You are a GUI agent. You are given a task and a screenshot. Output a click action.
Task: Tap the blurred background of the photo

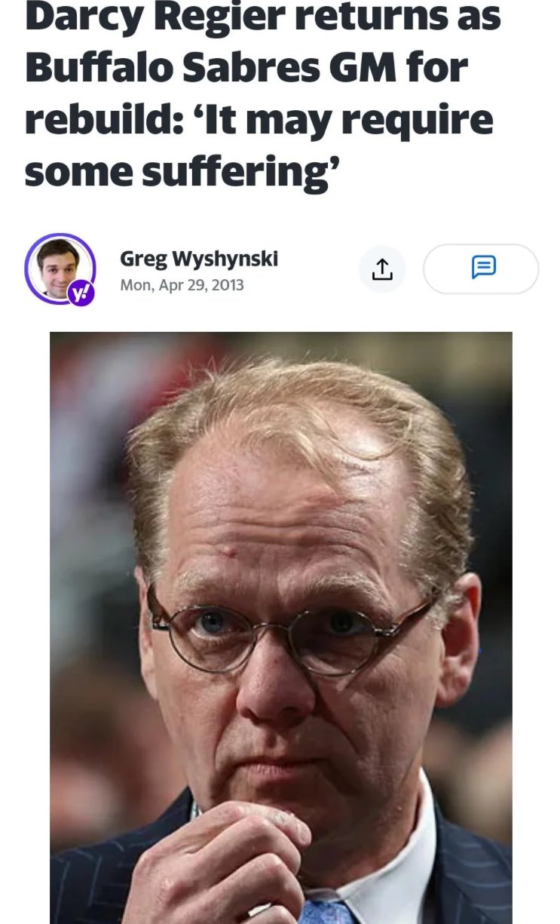(x=90, y=468)
